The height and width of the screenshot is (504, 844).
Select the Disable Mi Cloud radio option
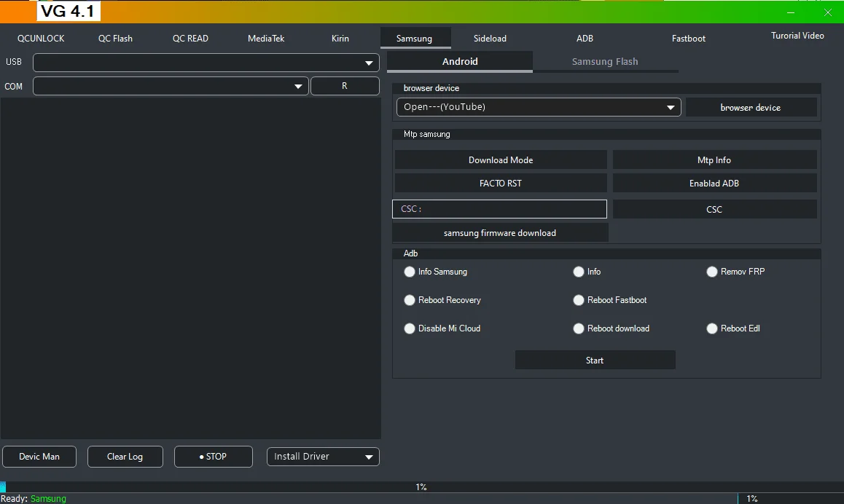[x=442, y=328]
